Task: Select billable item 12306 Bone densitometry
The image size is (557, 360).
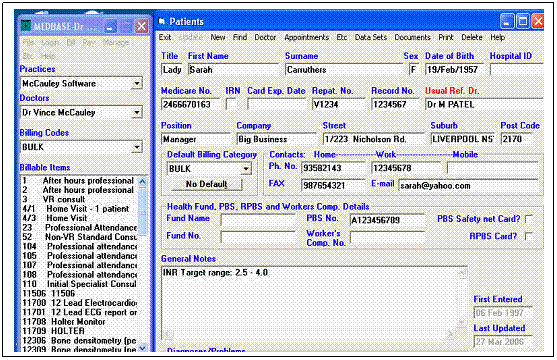Action: (78, 340)
